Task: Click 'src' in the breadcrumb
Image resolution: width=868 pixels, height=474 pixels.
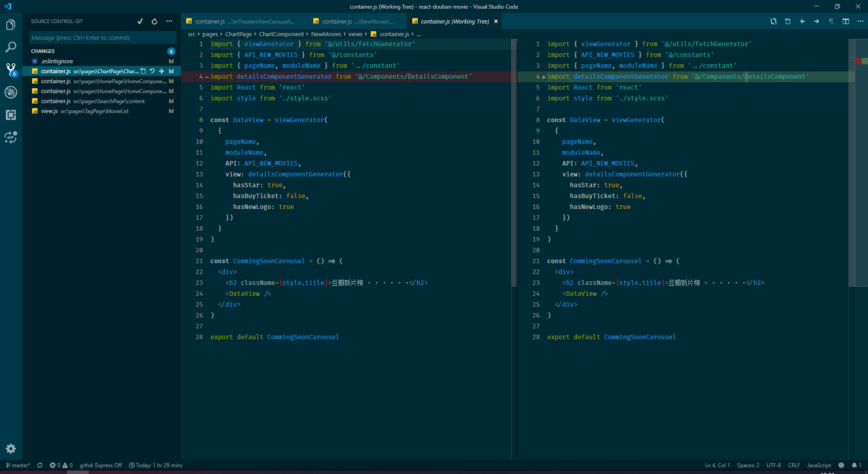Action: click(x=192, y=34)
